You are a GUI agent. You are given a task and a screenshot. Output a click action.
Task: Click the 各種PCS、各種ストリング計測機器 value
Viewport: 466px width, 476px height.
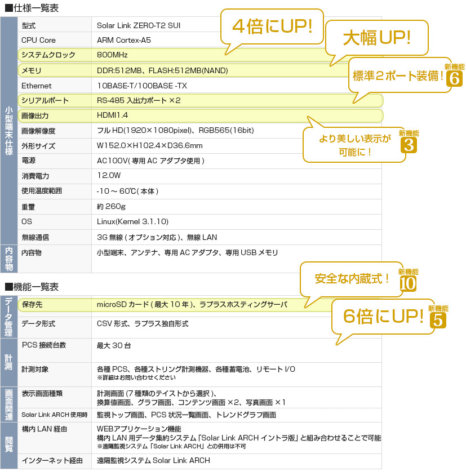pyautogui.click(x=196, y=369)
